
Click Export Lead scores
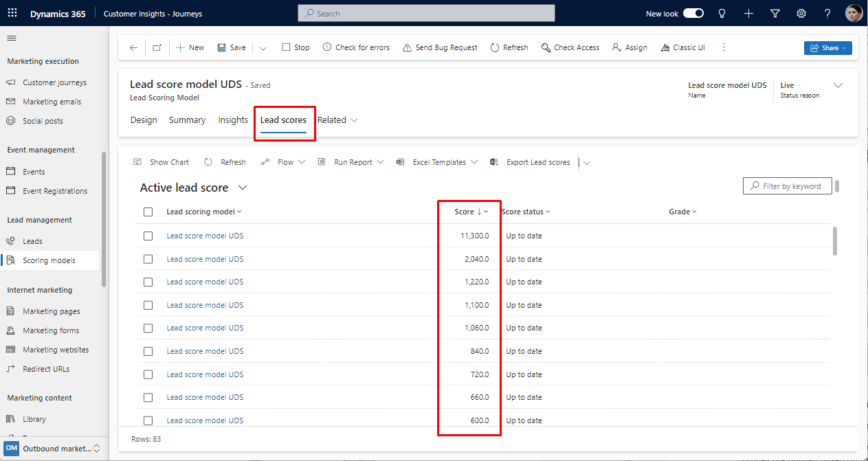(530, 162)
